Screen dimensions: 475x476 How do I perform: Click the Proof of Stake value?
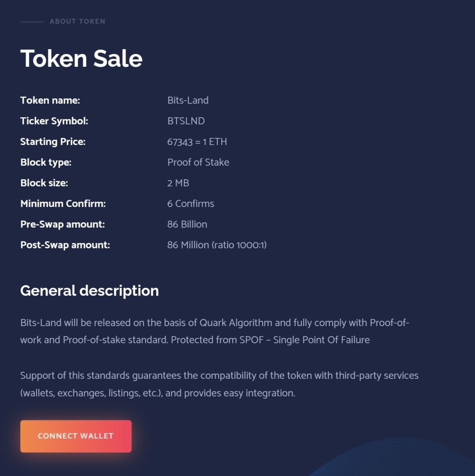point(198,163)
